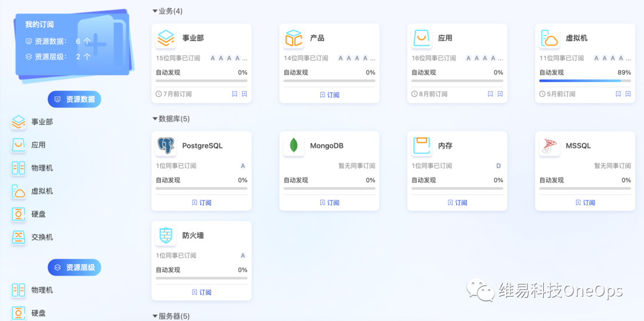644x321 pixels.
Task: Collapse the 业务(4) section
Action: (155, 11)
